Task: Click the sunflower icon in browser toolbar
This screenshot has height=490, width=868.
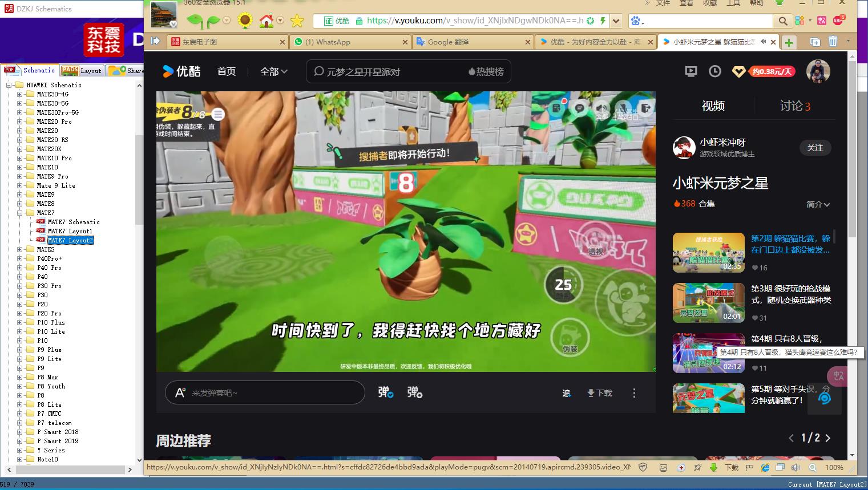Action: point(245,21)
